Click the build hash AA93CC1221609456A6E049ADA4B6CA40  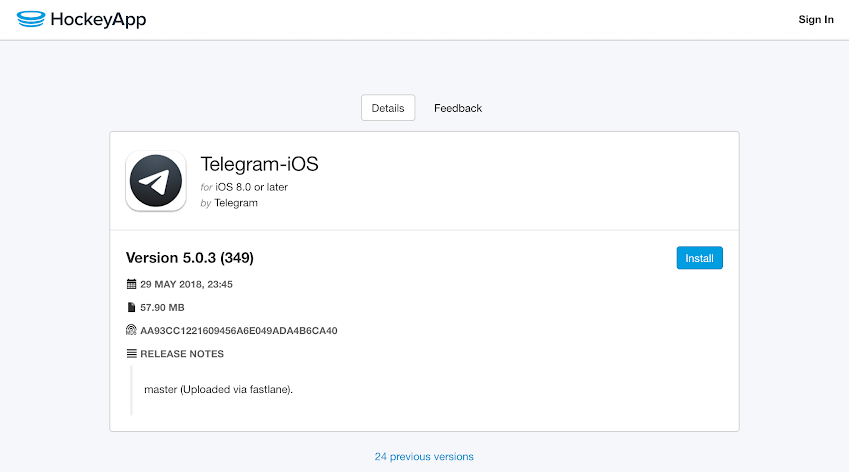[x=239, y=331]
